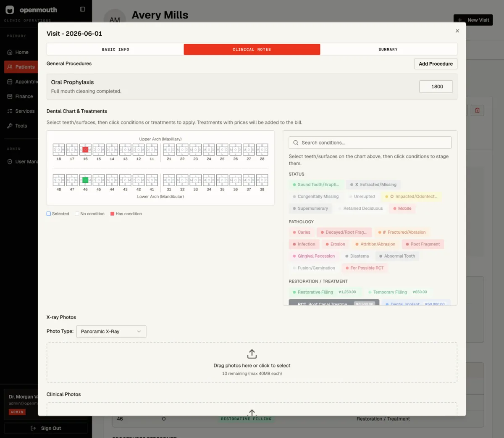Select the Clinical Notes tab
Image resolution: width=504 pixels, height=438 pixels.
(x=252, y=49)
